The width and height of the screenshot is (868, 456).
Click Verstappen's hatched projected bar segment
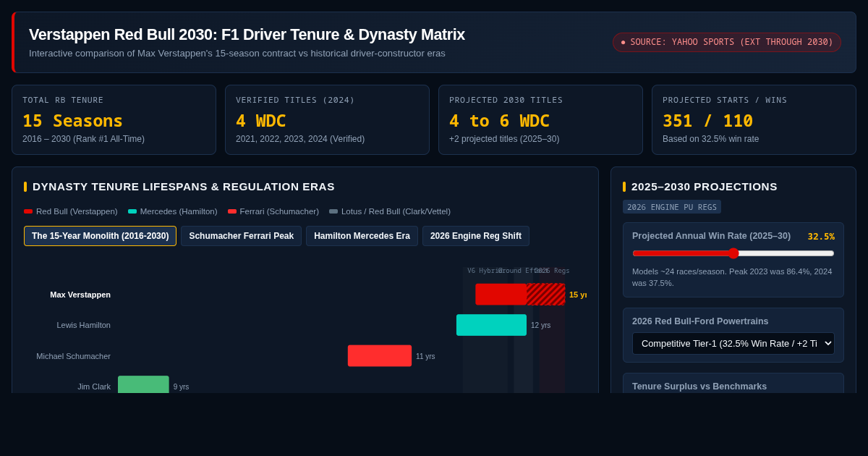[546, 295]
